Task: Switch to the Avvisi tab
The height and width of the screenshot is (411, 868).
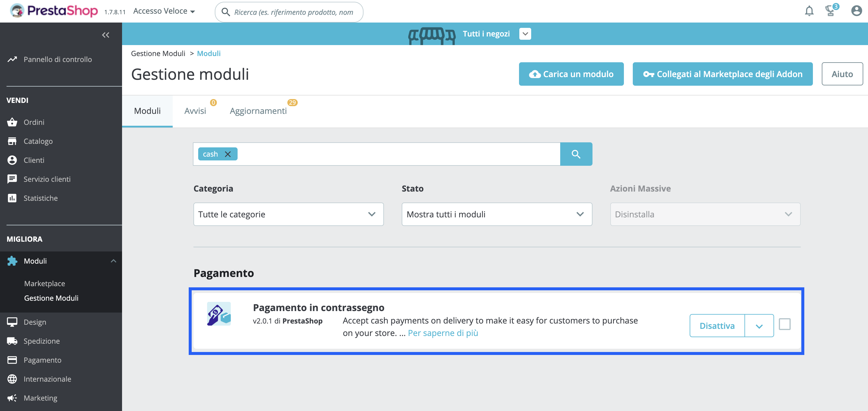Action: pyautogui.click(x=195, y=111)
